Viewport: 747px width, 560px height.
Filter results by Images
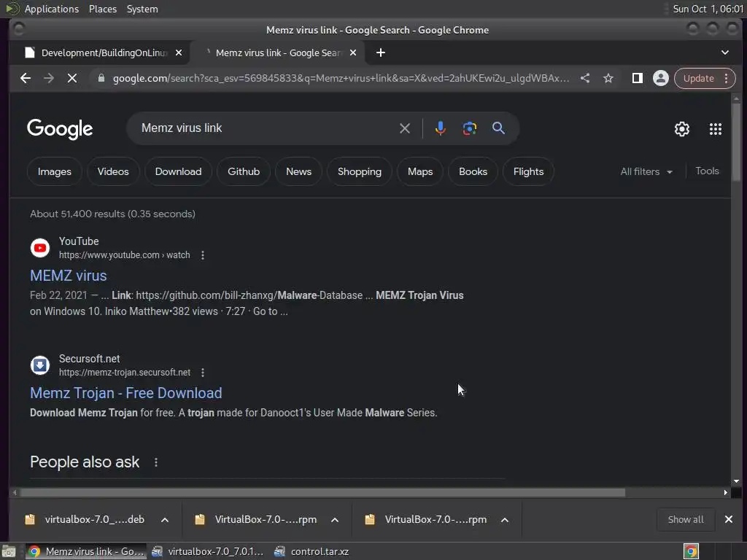[54, 171]
